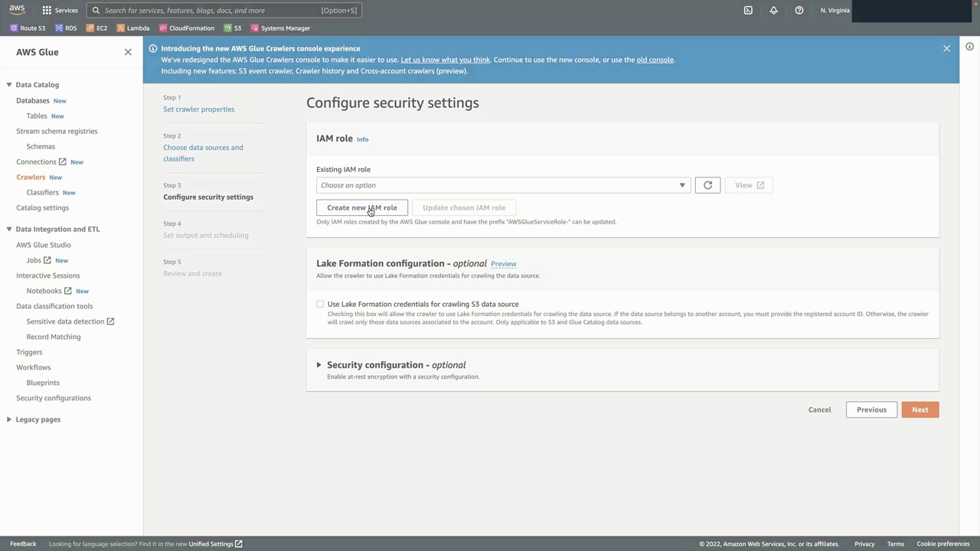
Task: Open Set crawler properties step link
Action: coord(198,109)
